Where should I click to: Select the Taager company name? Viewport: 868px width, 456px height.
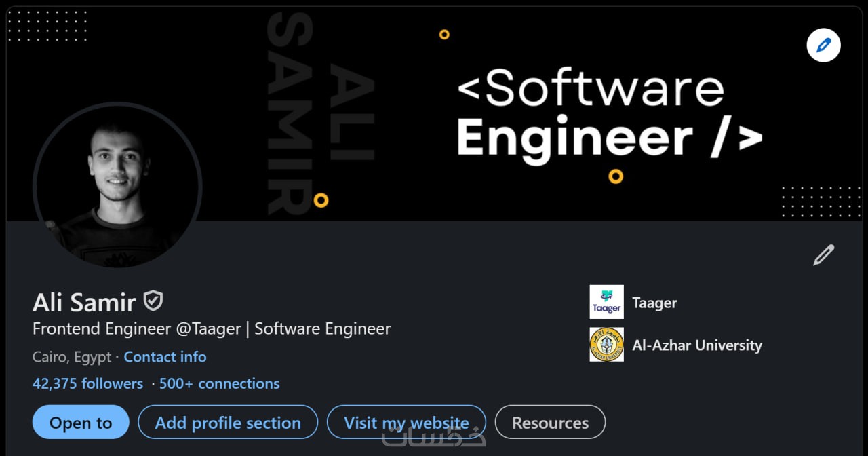[654, 303]
